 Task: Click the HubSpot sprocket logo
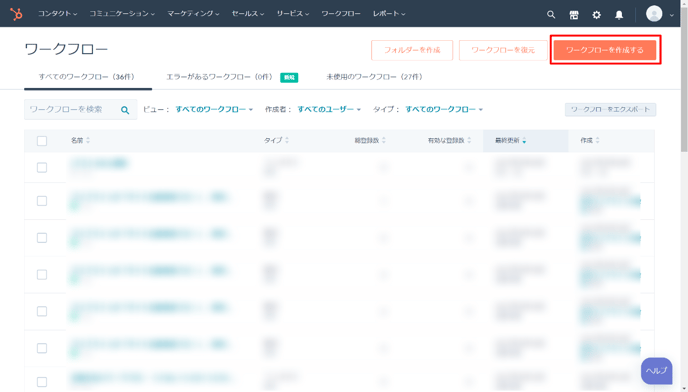pos(16,14)
